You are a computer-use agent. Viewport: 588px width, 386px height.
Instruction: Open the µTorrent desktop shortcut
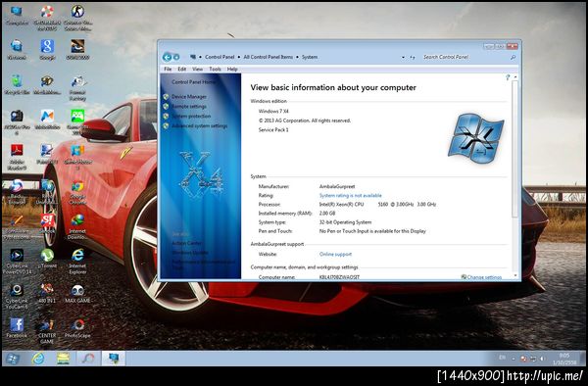click(47, 259)
